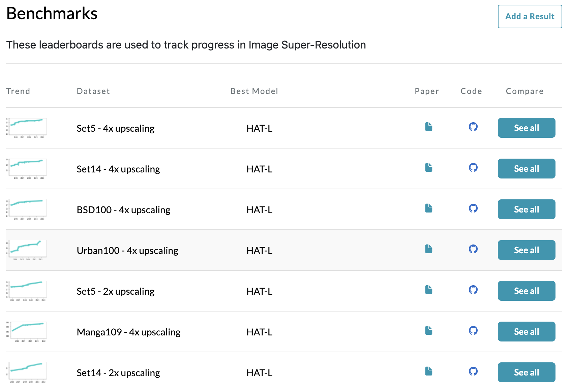
Task: View trend chart thumbnail for Manga109 4x
Action: (x=26, y=332)
